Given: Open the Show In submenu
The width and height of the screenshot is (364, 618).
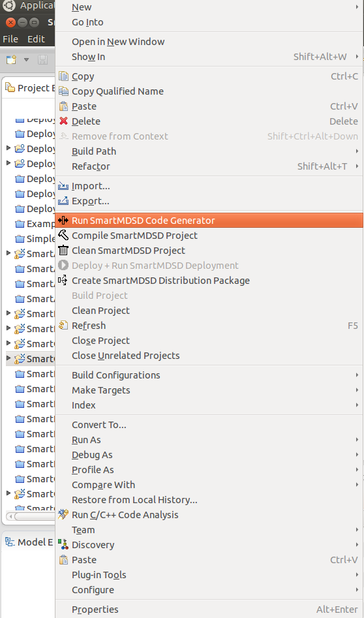Looking at the screenshot, I should coord(209,57).
